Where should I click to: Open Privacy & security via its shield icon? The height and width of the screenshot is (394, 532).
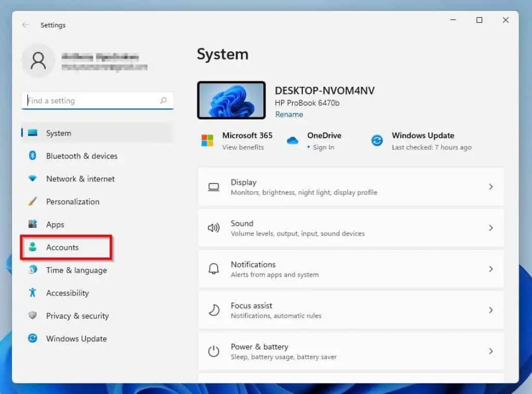pyautogui.click(x=32, y=316)
